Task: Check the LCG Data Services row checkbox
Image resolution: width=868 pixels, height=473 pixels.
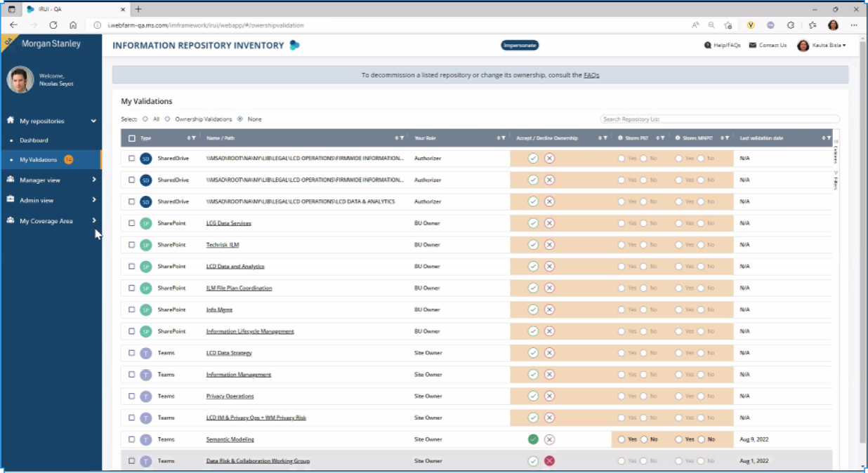Action: tap(131, 223)
